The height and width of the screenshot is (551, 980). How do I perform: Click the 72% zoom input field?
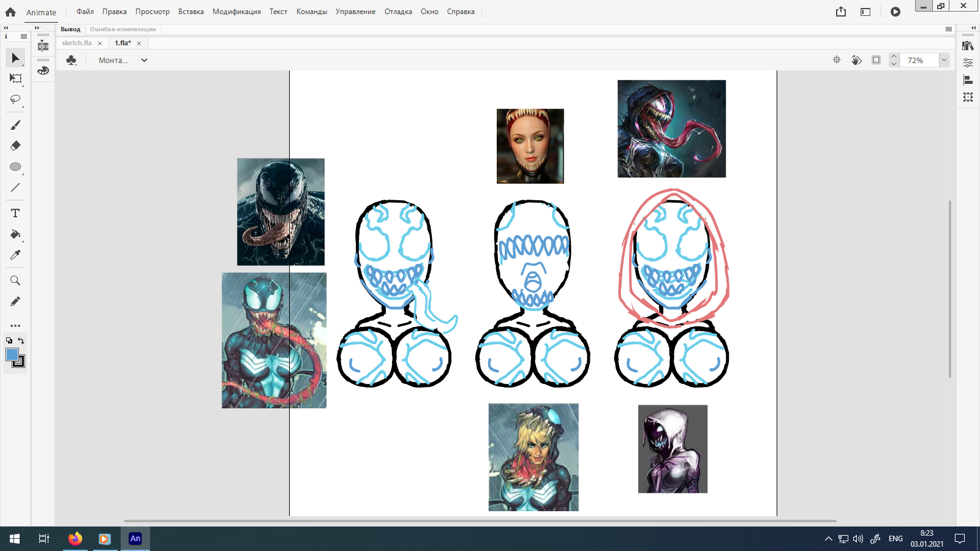coord(919,60)
